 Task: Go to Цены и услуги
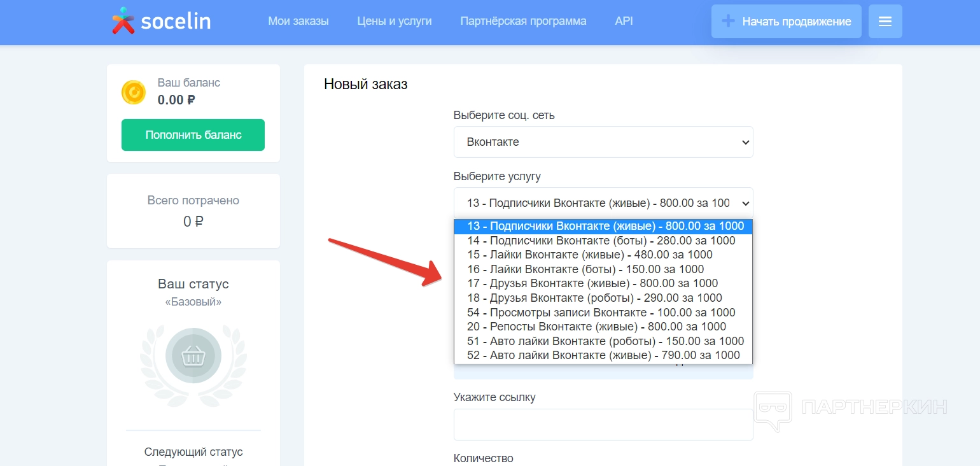point(395,21)
